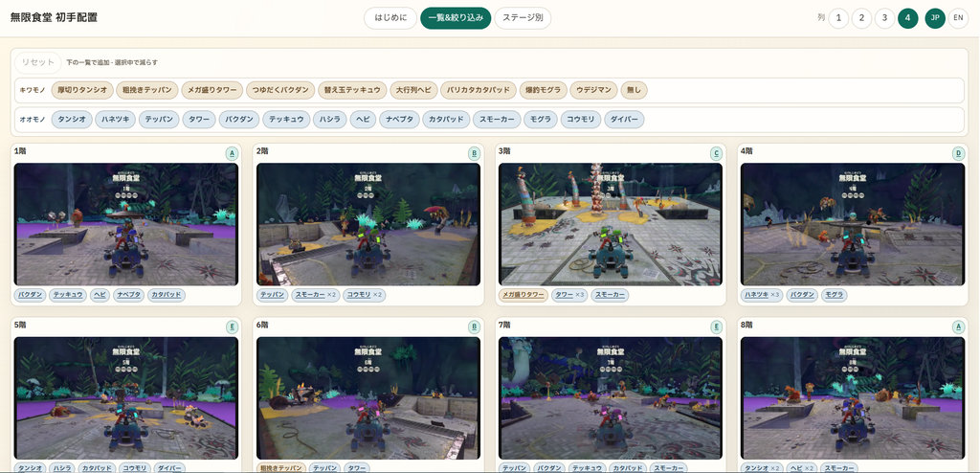Open the 2階 screenshot thumbnail

click(368, 225)
